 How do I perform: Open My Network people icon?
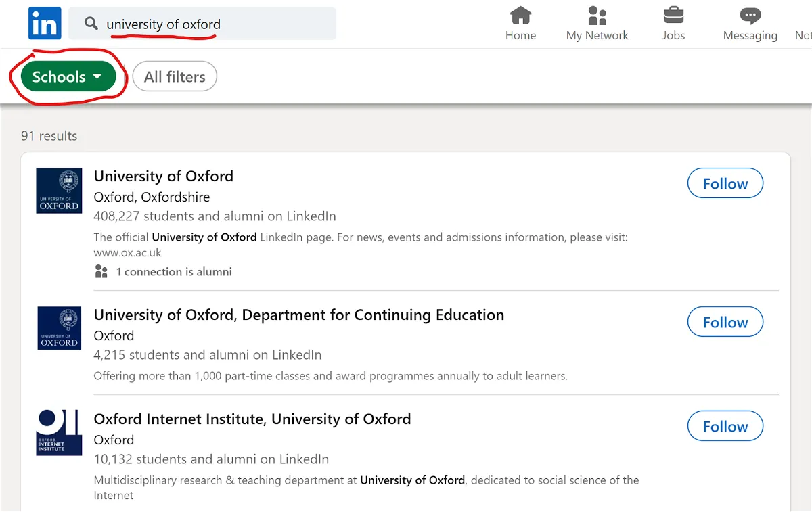[597, 15]
